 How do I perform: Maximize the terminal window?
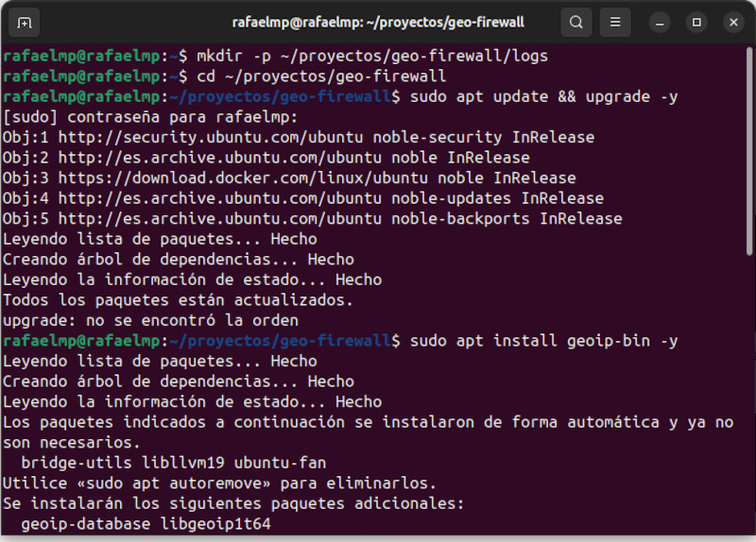[696, 23]
